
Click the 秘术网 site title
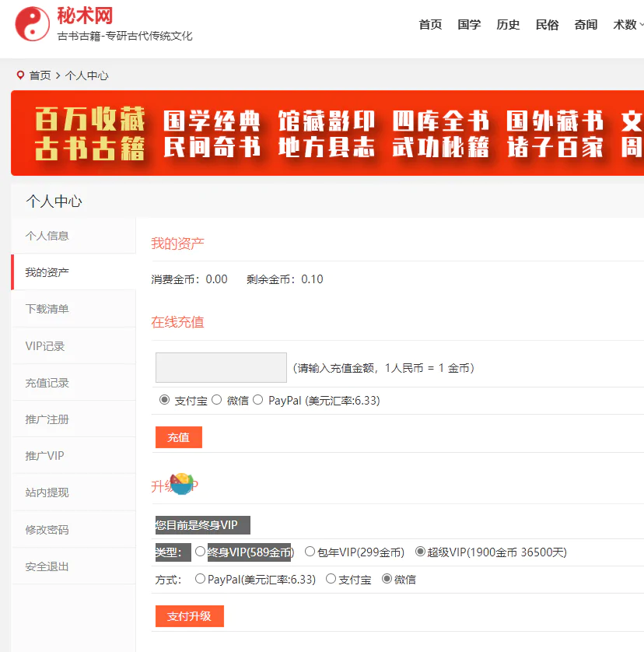point(86,16)
